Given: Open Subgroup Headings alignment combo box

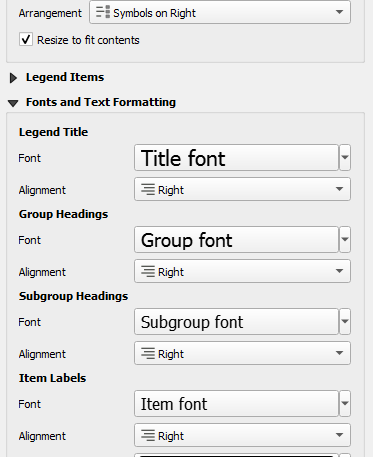Looking at the screenshot, I should point(242,353).
